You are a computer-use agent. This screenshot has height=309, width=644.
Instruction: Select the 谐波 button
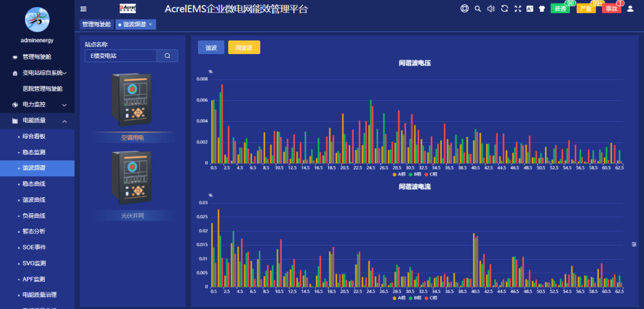click(211, 47)
